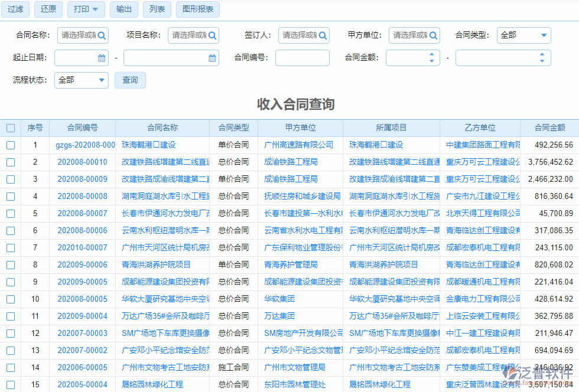Screen dimensions: 579x392
Task: Click the up stepper on first 合同金额 field
Action: (432, 55)
